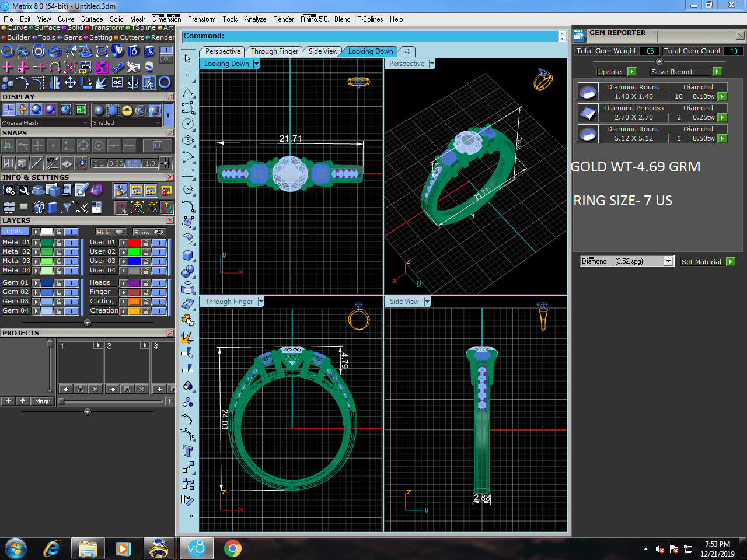Open the Analyze menu
747x560 pixels.
click(x=255, y=19)
